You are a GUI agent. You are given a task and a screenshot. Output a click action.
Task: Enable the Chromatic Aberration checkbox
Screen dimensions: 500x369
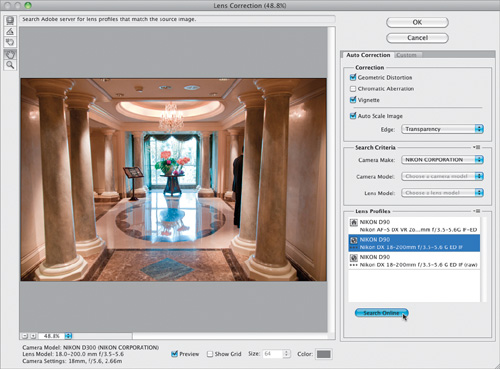pyautogui.click(x=353, y=89)
